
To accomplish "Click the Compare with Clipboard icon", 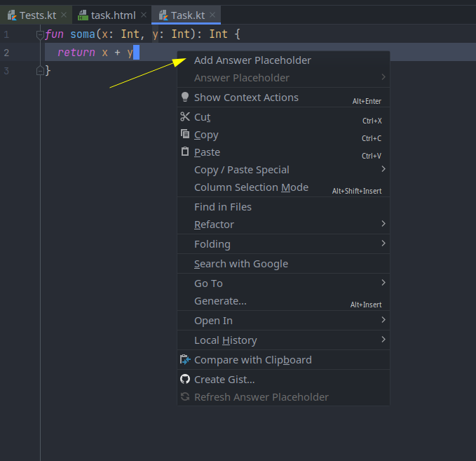I will click(185, 360).
